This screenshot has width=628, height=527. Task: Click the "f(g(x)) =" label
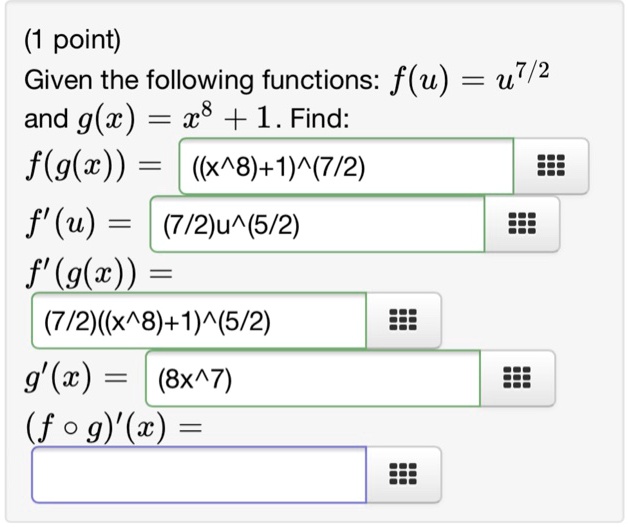(x=94, y=165)
